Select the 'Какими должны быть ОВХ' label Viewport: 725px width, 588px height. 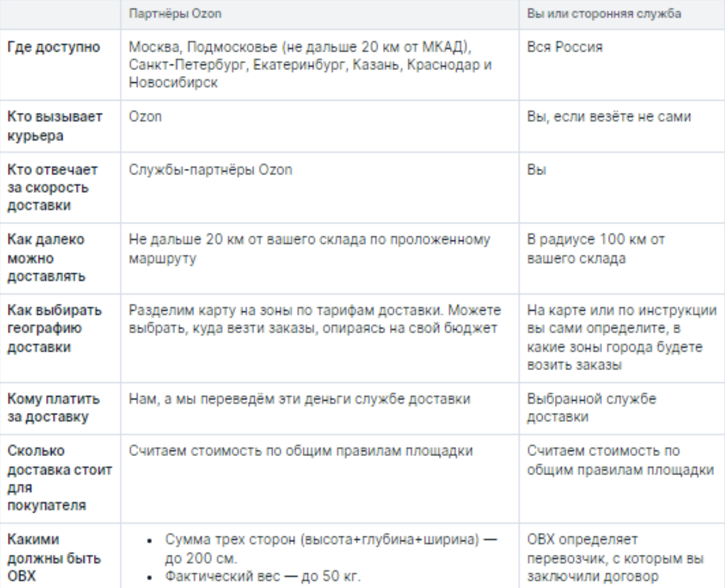tap(53, 557)
